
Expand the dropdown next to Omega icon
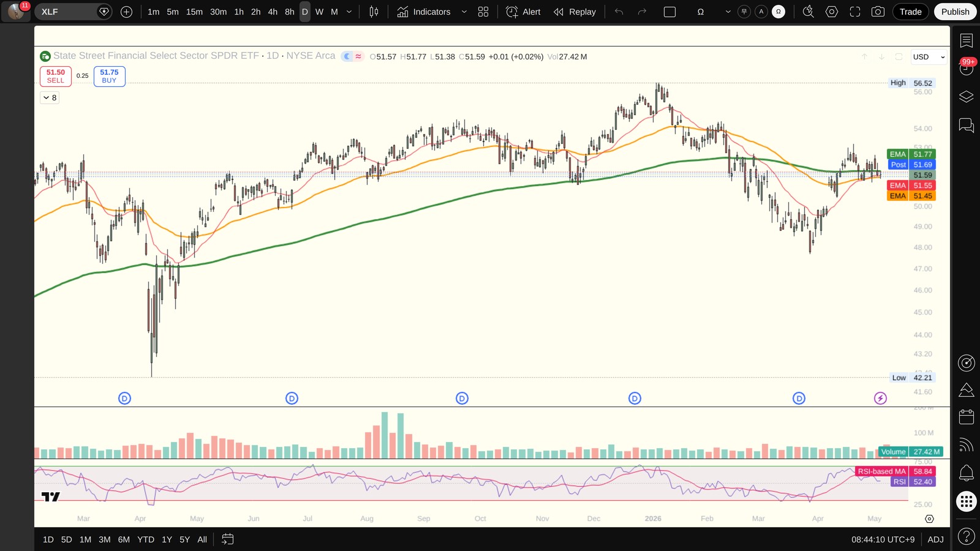click(x=728, y=12)
